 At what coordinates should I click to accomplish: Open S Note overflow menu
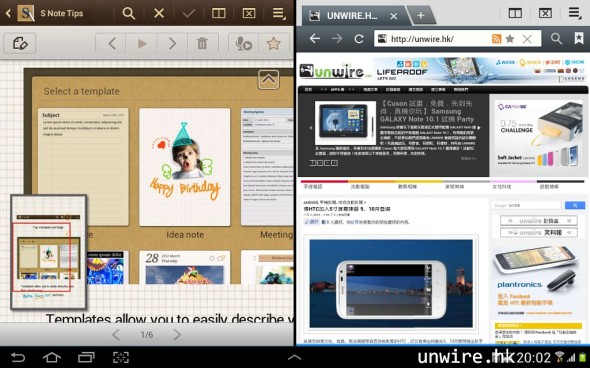[x=278, y=14]
